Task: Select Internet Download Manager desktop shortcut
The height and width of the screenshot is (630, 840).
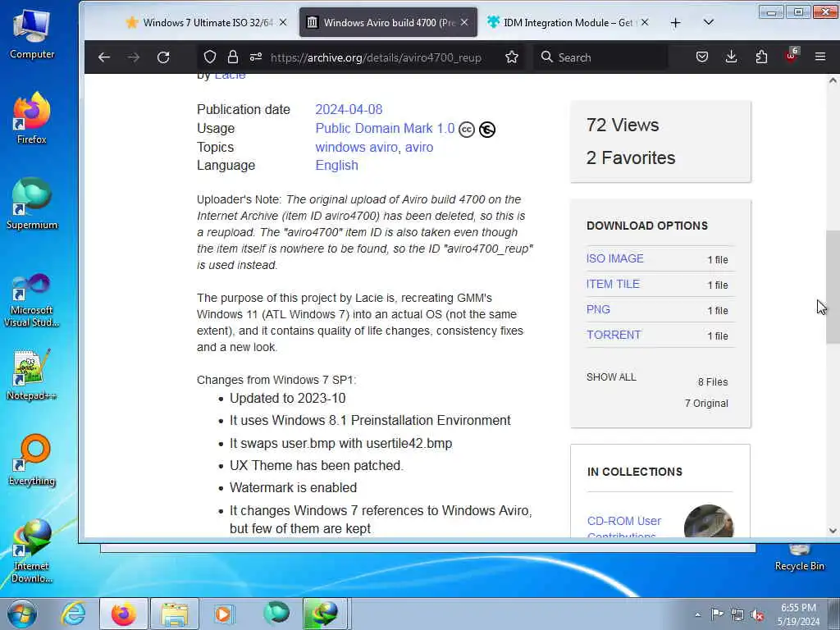Action: click(x=32, y=552)
